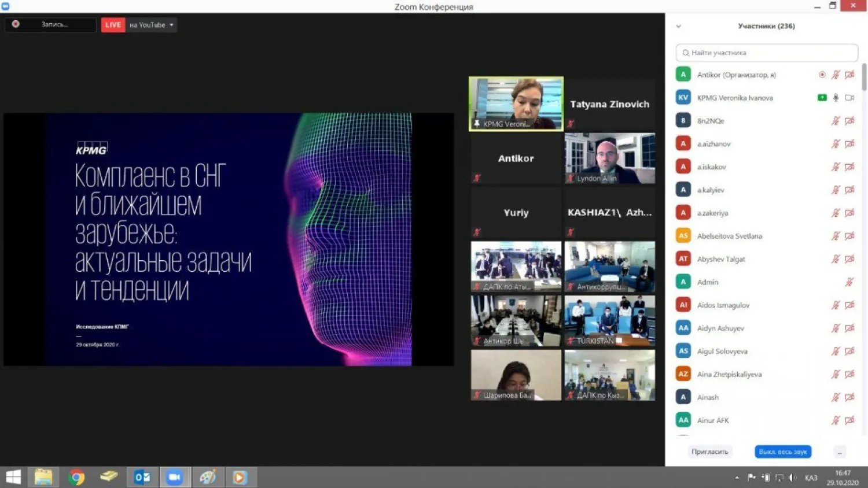Click the Запись... recording status label
The height and width of the screenshot is (488, 868).
pyautogui.click(x=54, y=24)
